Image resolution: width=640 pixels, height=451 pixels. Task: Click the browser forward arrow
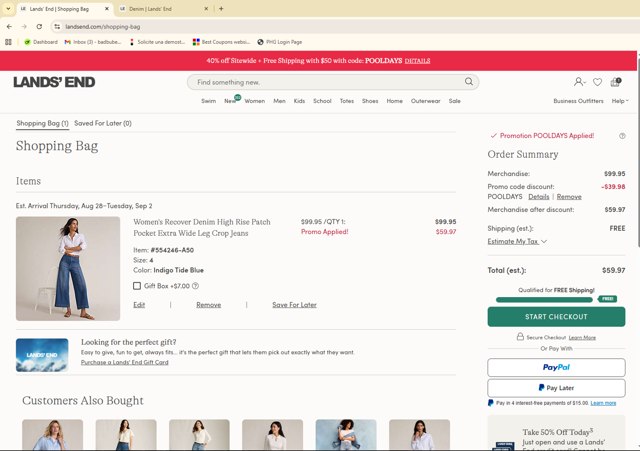coord(24,27)
